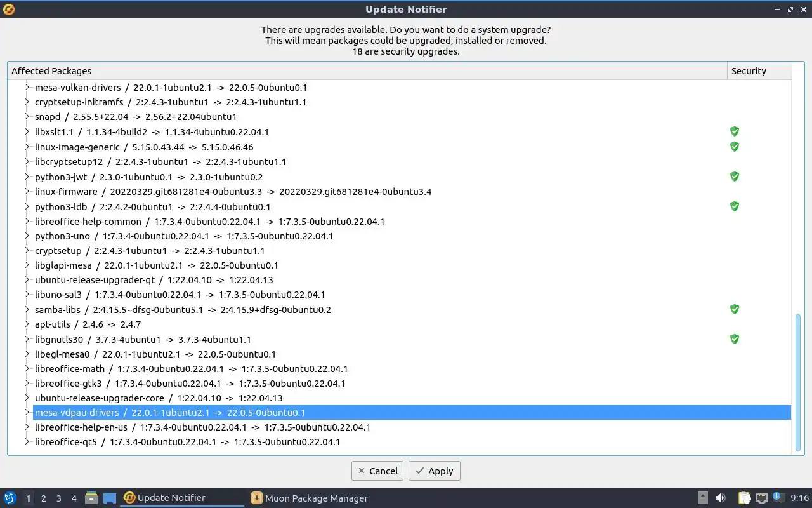
Task: Open the volume control tray icon
Action: (x=721, y=498)
